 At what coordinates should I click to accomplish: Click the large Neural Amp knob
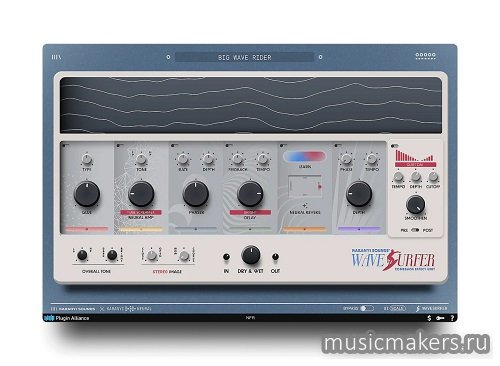point(141,194)
